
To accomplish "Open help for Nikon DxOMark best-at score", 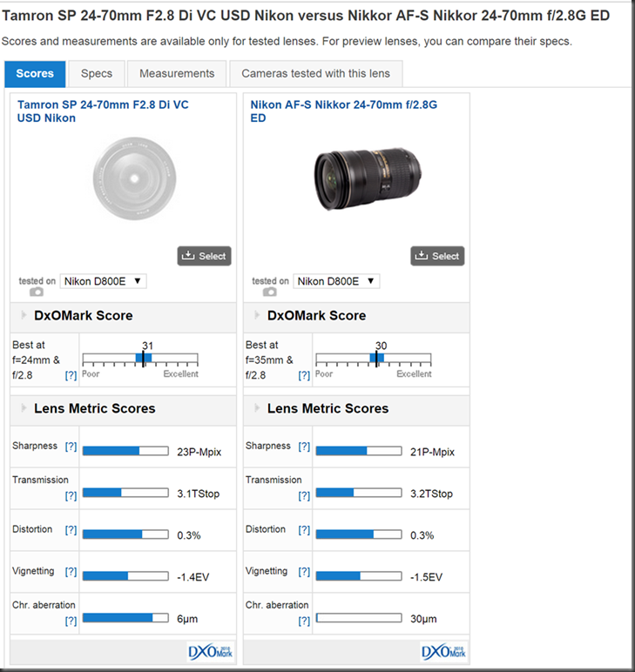I will point(304,375).
